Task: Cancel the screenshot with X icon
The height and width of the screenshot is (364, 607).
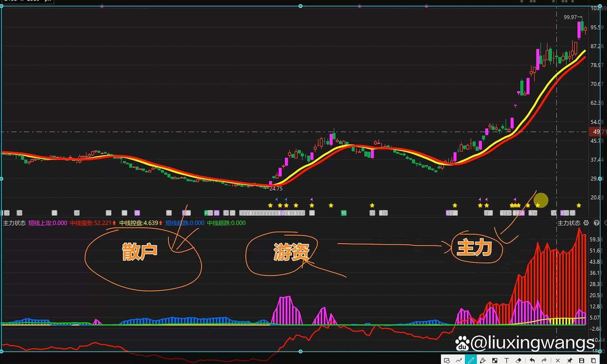Action: pos(557,360)
